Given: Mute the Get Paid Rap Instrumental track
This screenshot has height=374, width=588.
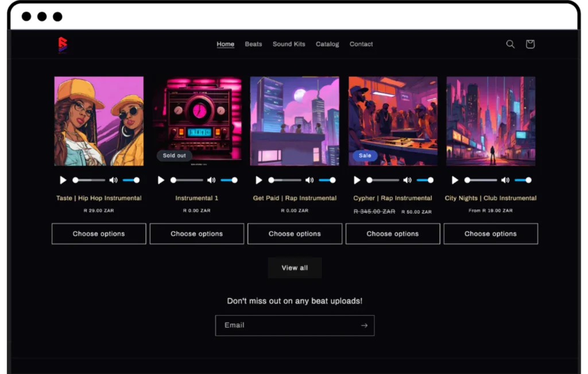Looking at the screenshot, I should click(x=310, y=180).
